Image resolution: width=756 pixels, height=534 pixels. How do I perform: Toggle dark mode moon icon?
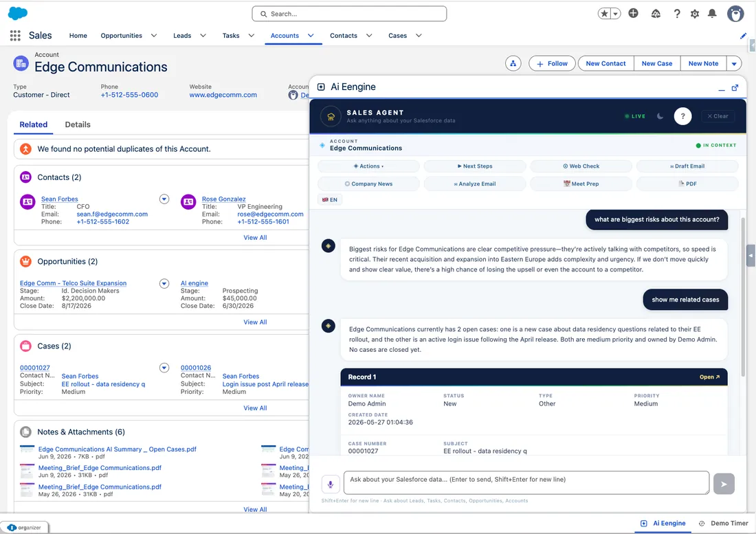pyautogui.click(x=660, y=116)
